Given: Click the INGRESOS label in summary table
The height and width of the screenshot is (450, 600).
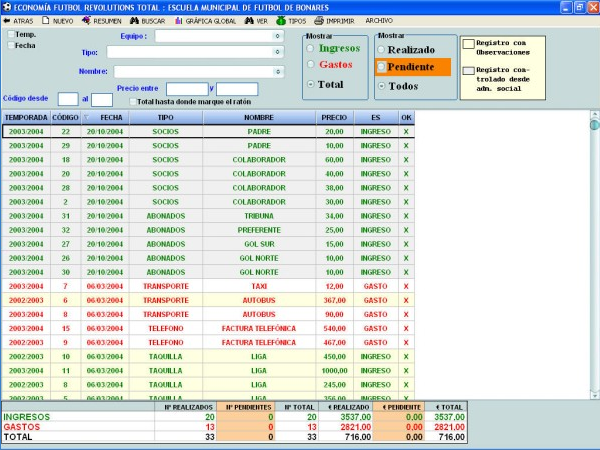Looking at the screenshot, I should pyautogui.click(x=26, y=417).
